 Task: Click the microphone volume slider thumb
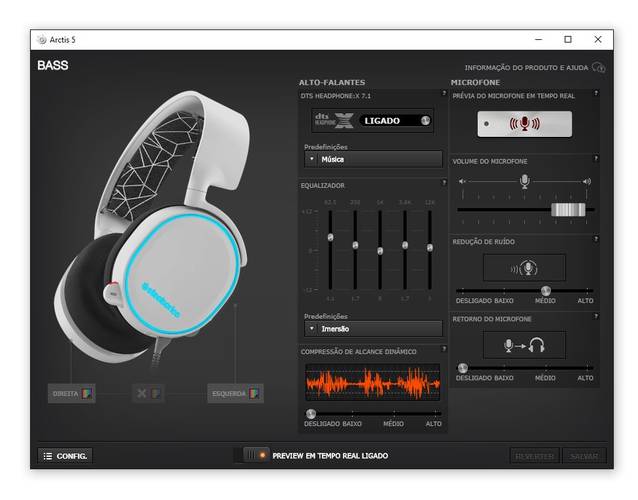[x=568, y=210]
